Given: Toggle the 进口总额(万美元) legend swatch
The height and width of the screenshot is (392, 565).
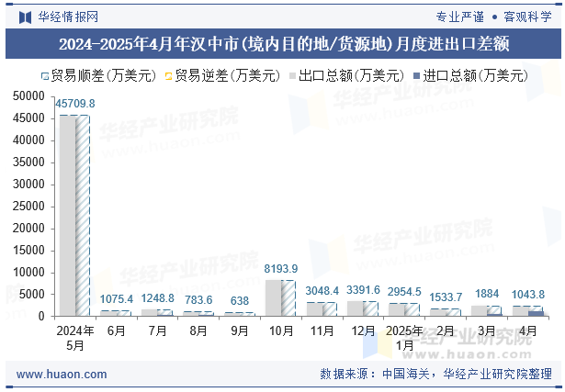Looking at the screenshot, I should (x=416, y=76).
